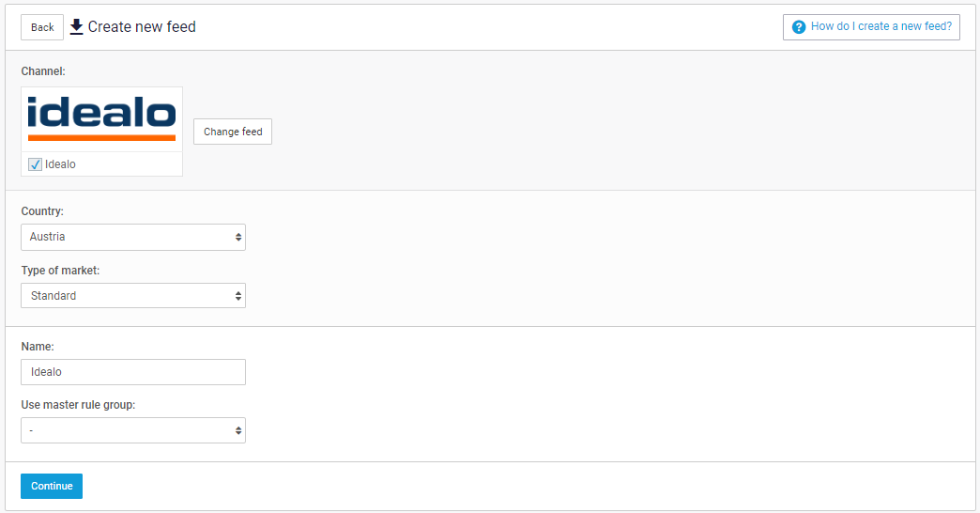Click the blue question mark help icon
Screen dimensions: 980x513
799,27
